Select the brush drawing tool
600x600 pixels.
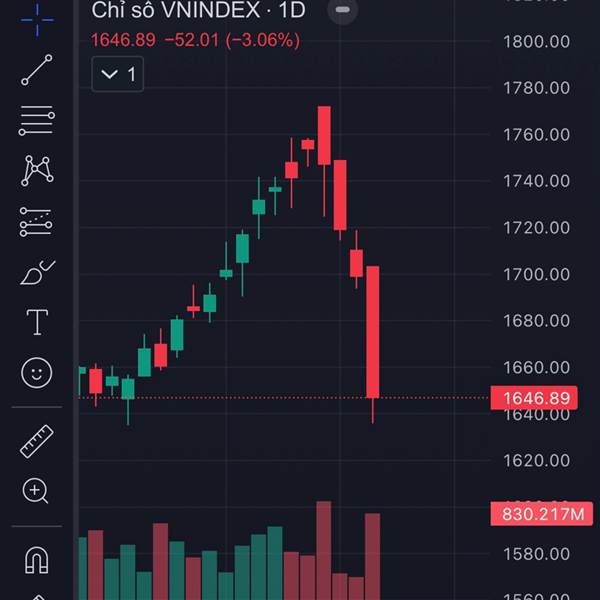pos(37,272)
